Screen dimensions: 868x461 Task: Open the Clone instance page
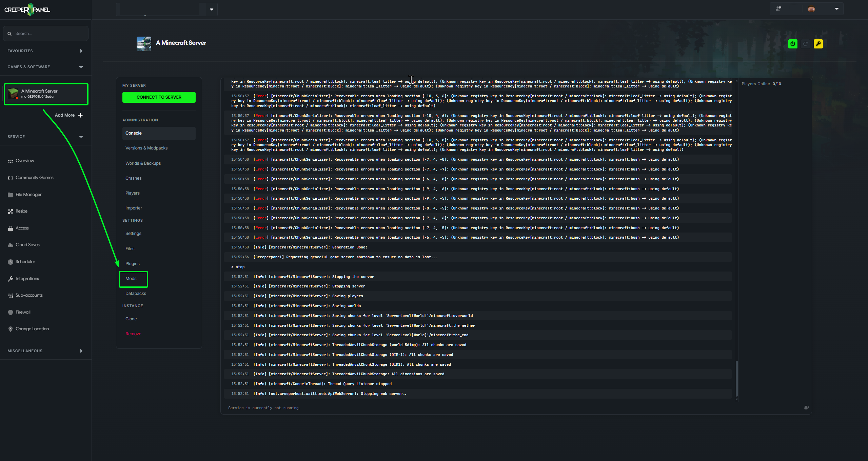[131, 319]
